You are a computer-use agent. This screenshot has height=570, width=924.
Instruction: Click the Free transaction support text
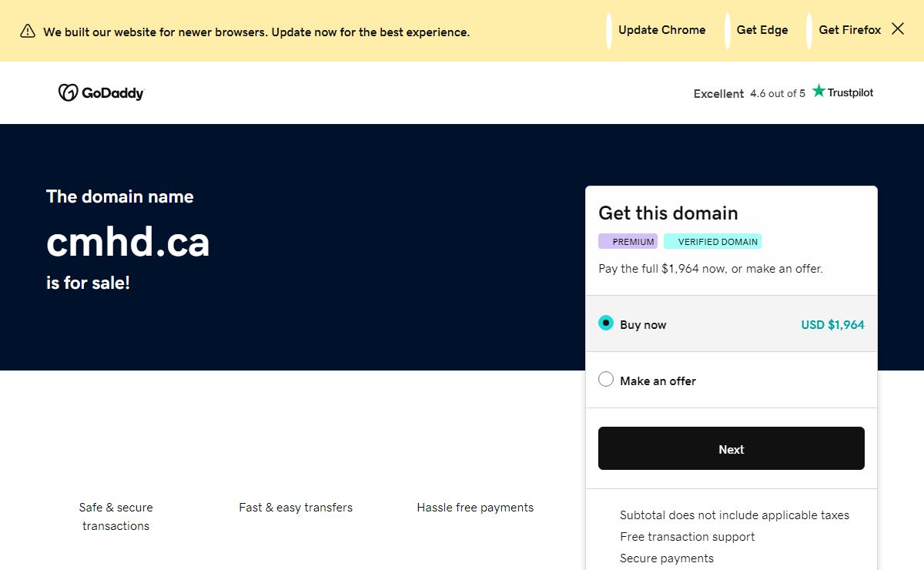687,537
